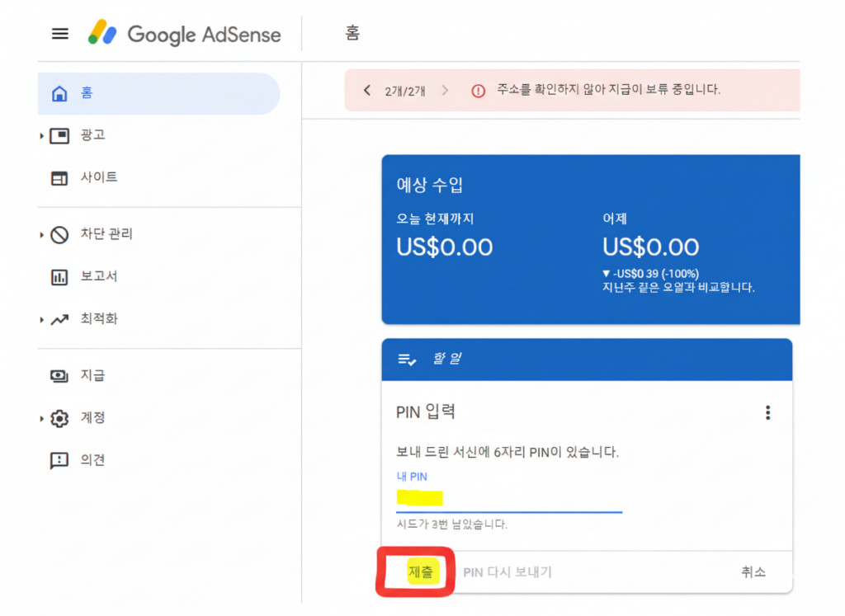The width and height of the screenshot is (845, 616).
Task: Click the Sites (사이트) icon
Action: click(59, 178)
